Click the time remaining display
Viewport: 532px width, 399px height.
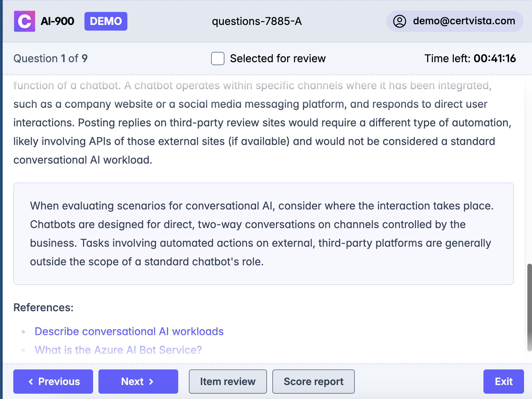(x=470, y=59)
